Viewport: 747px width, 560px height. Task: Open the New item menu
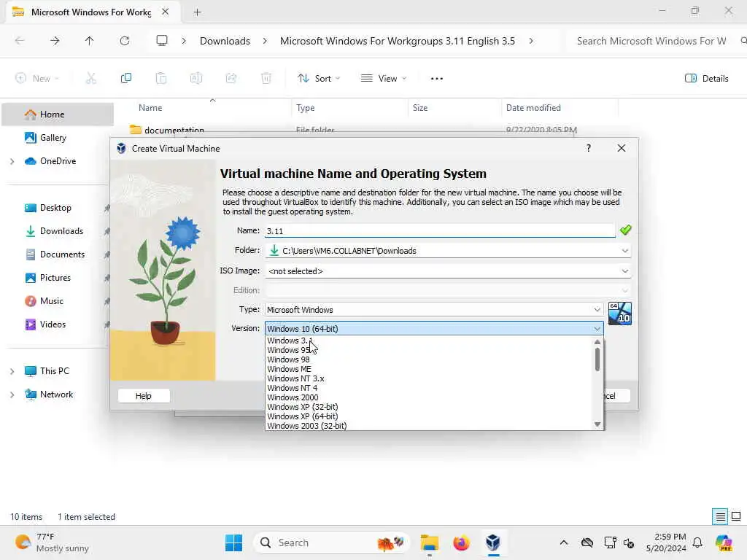pyautogui.click(x=37, y=78)
